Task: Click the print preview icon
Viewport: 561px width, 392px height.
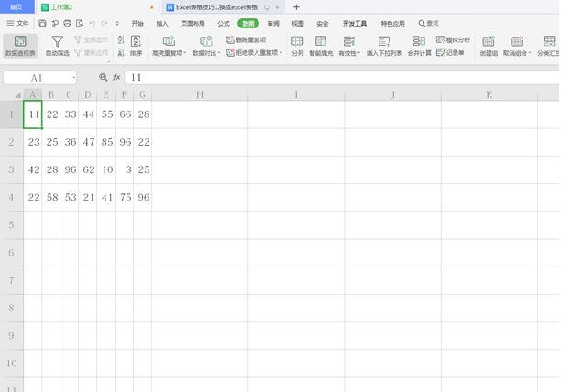Action: click(x=80, y=23)
